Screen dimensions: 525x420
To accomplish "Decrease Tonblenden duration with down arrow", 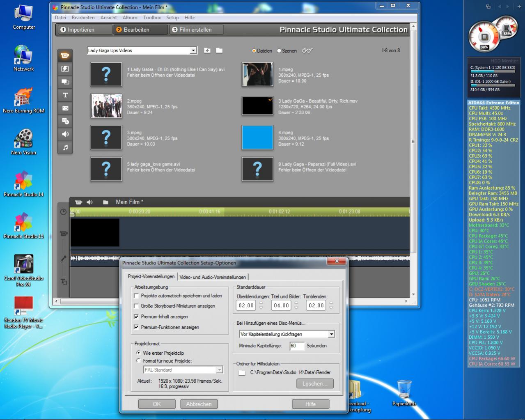I will (331, 308).
